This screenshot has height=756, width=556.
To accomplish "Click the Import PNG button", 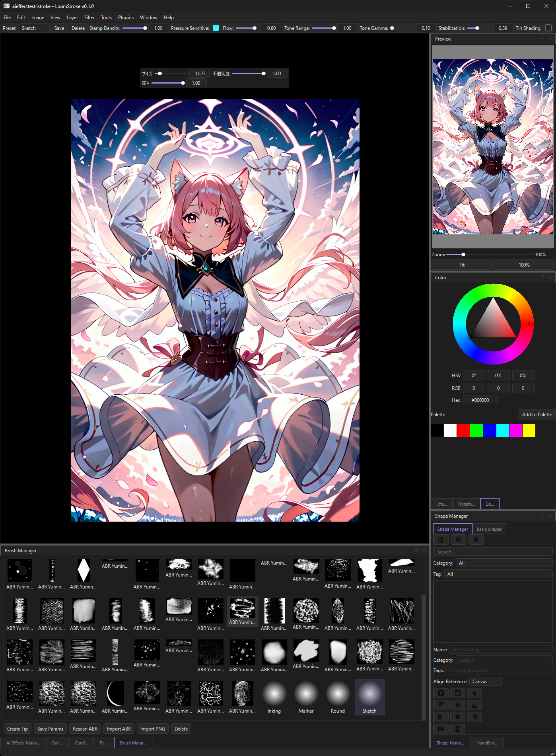I will [153, 729].
